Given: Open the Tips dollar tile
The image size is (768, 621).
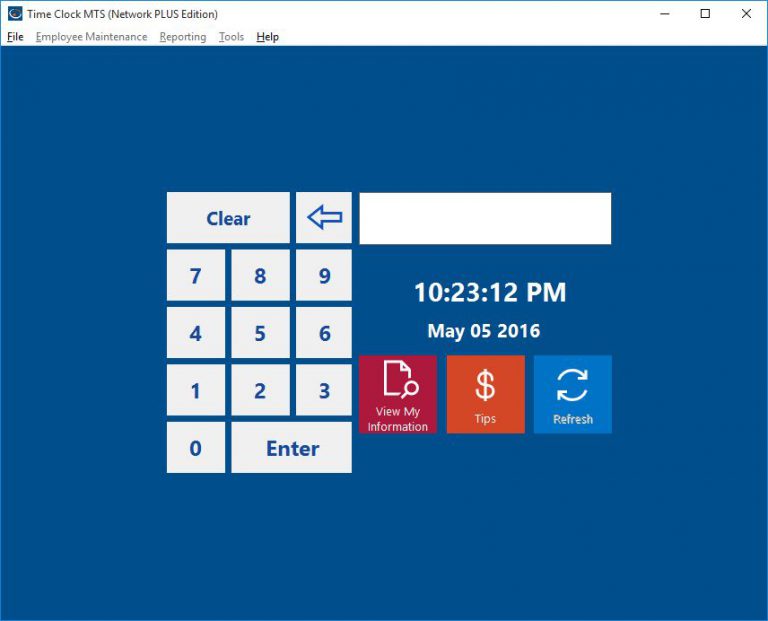Looking at the screenshot, I should click(x=485, y=394).
